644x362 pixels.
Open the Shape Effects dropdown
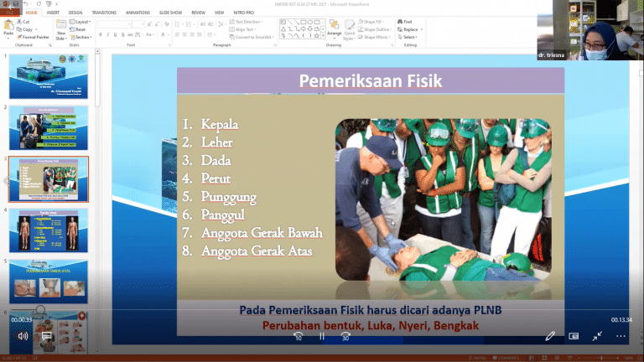pyautogui.click(x=374, y=37)
